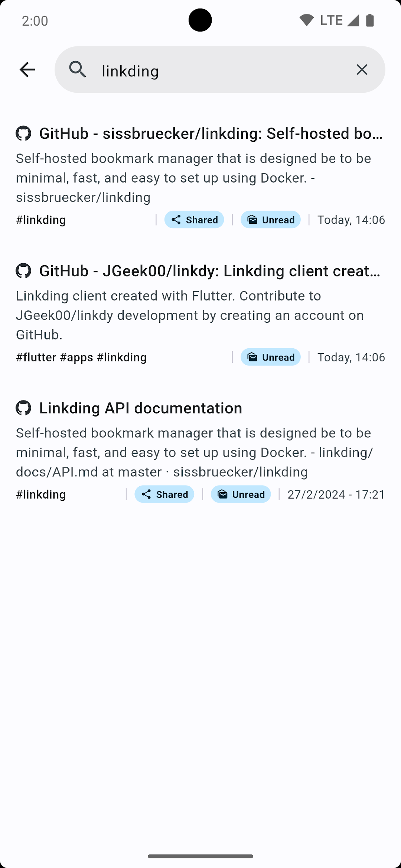The image size is (401, 868).
Task: Open the Linkding API documentation title
Action: [x=141, y=408]
